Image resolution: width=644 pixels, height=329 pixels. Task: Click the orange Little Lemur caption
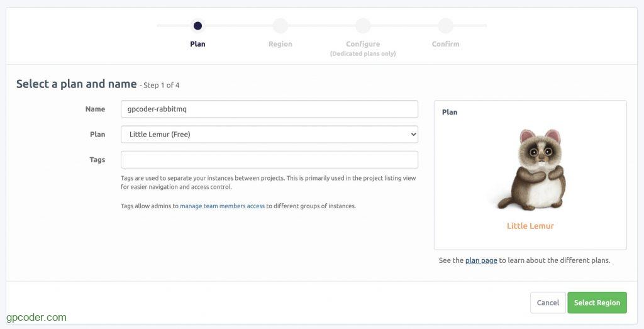click(530, 226)
